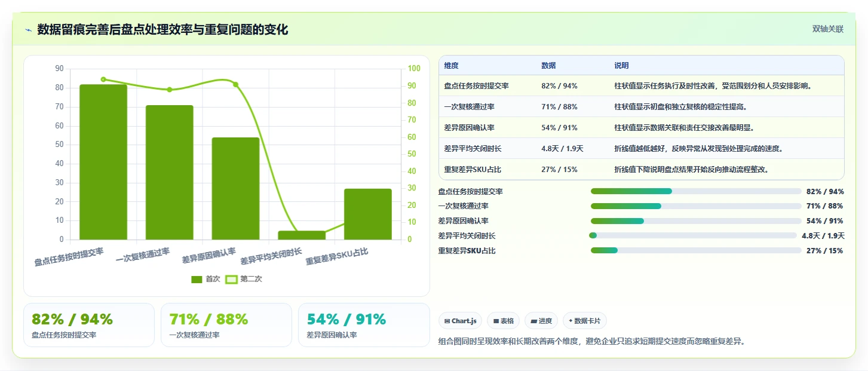Click the 差异平均关闭时长 bar in the chart
The width and height of the screenshot is (868, 371).
(302, 235)
